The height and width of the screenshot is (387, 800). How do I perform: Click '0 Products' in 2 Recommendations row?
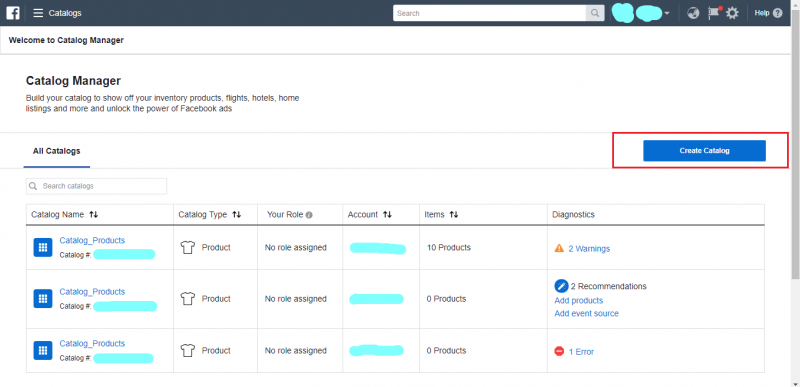[x=446, y=299]
